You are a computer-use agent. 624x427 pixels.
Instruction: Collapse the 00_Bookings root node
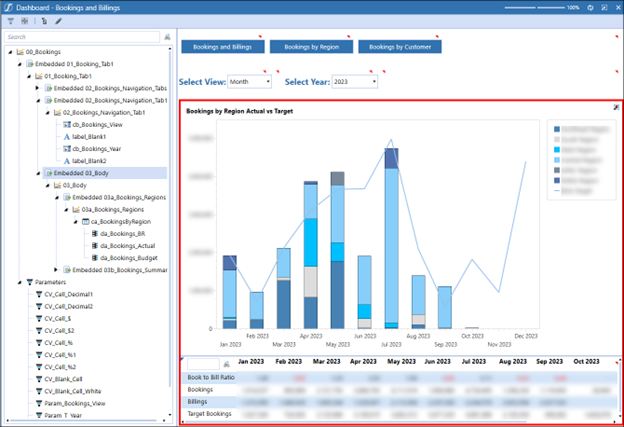[x=10, y=52]
